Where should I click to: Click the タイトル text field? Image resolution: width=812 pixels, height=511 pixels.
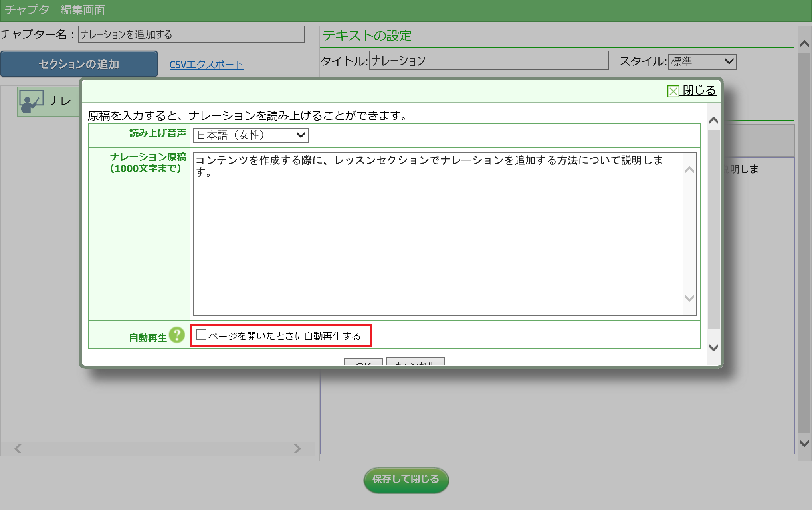[x=488, y=61]
